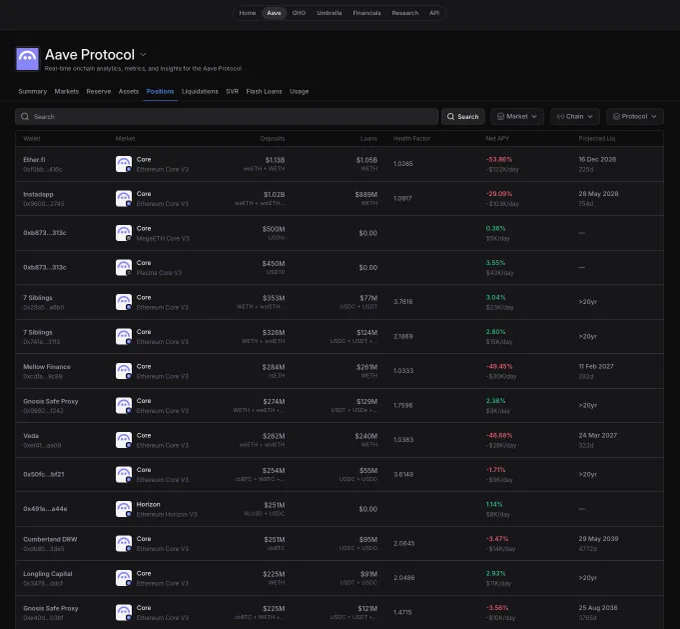The width and height of the screenshot is (680, 629).
Task: Select Aave in top navigation
Action: point(274,13)
